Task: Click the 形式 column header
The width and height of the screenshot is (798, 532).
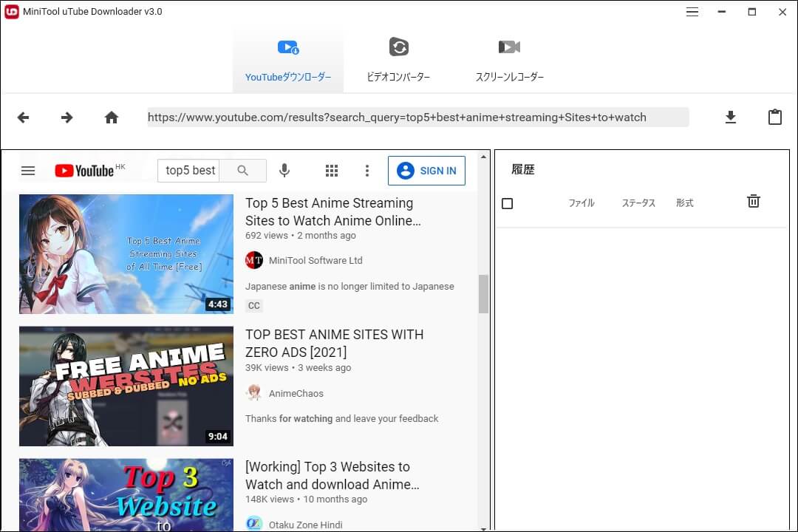Action: click(x=684, y=203)
